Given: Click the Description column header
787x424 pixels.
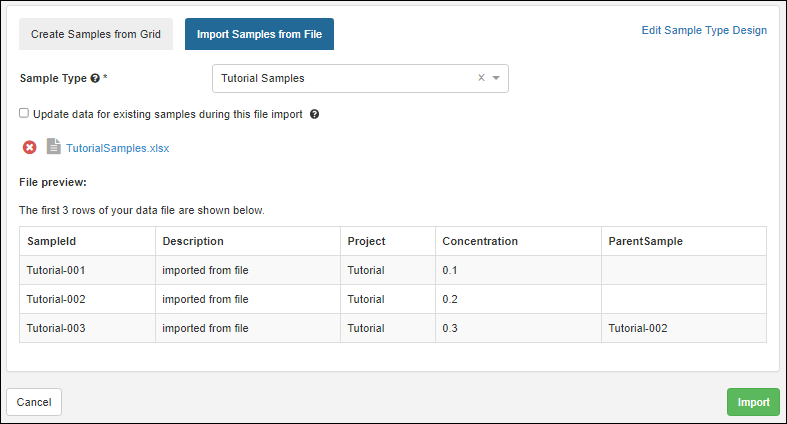Looking at the screenshot, I should coord(193,241).
